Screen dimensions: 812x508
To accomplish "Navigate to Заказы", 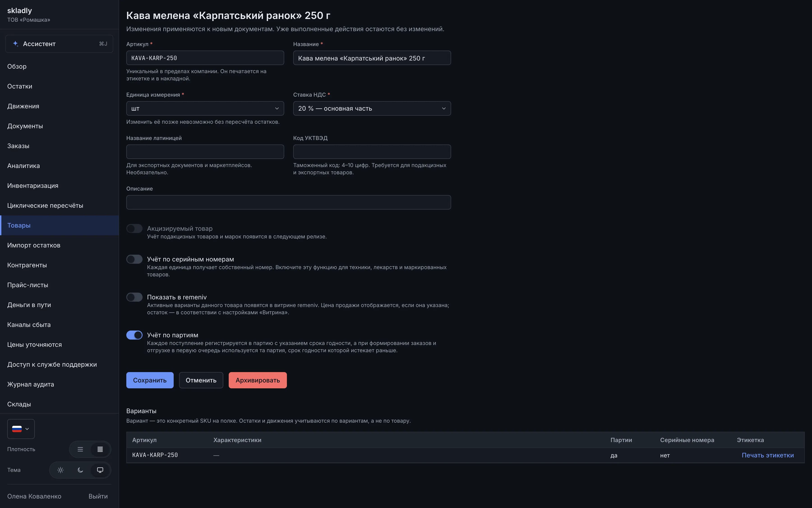I will tap(59, 146).
